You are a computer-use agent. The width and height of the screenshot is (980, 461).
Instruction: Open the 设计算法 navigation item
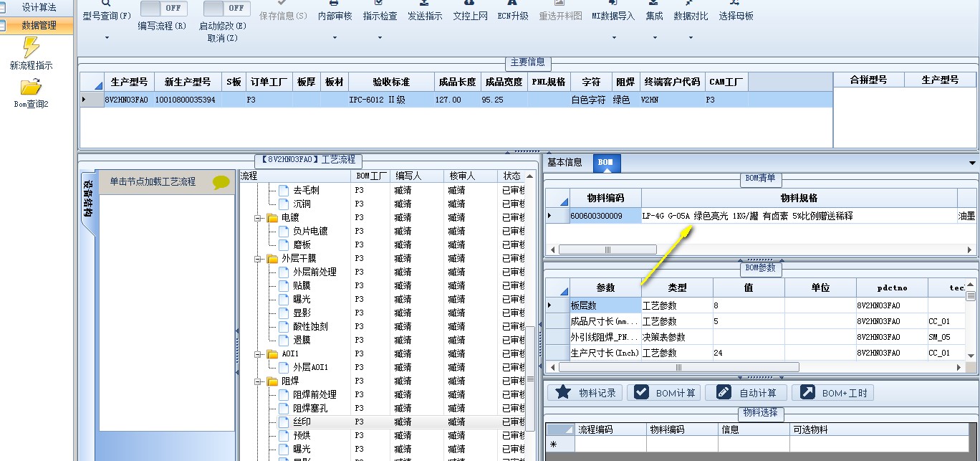(x=37, y=7)
